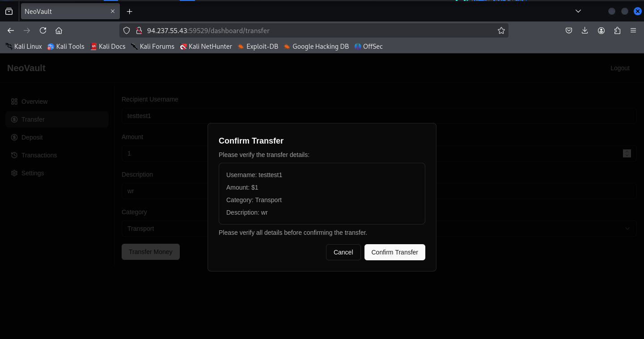Open the Exploit-DB bookmark
The image size is (644, 339).
(x=258, y=47)
